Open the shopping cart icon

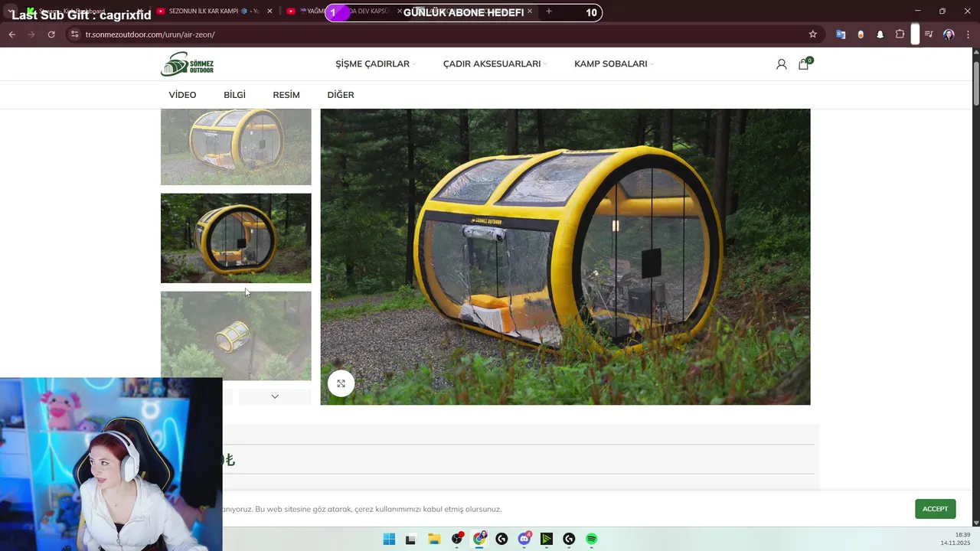coord(804,64)
